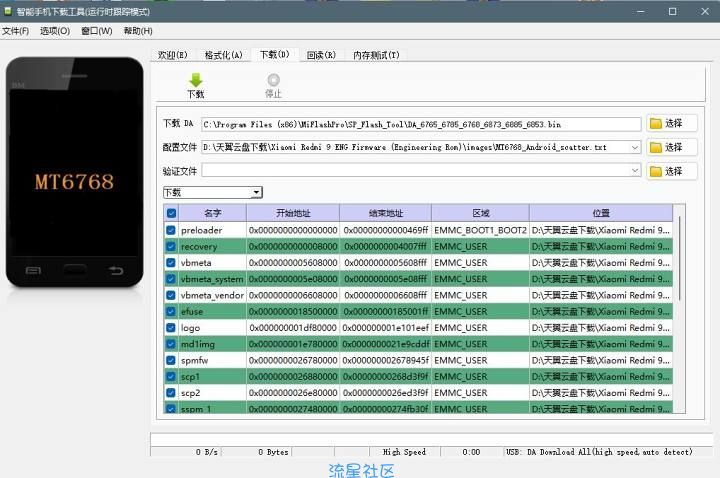Toggle the md1img row checkbox
720x478 pixels.
171,344
